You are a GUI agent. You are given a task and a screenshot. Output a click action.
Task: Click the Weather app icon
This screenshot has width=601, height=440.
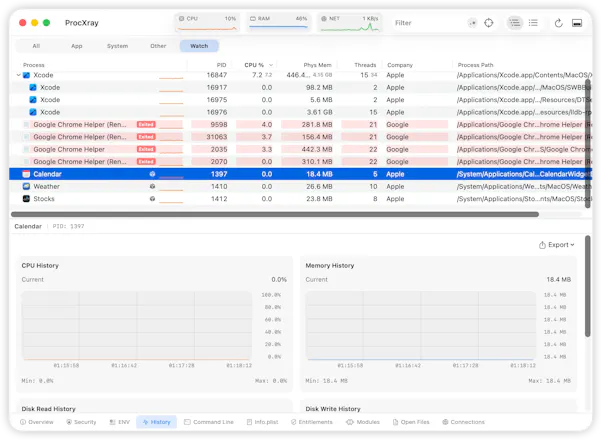[x=26, y=186]
